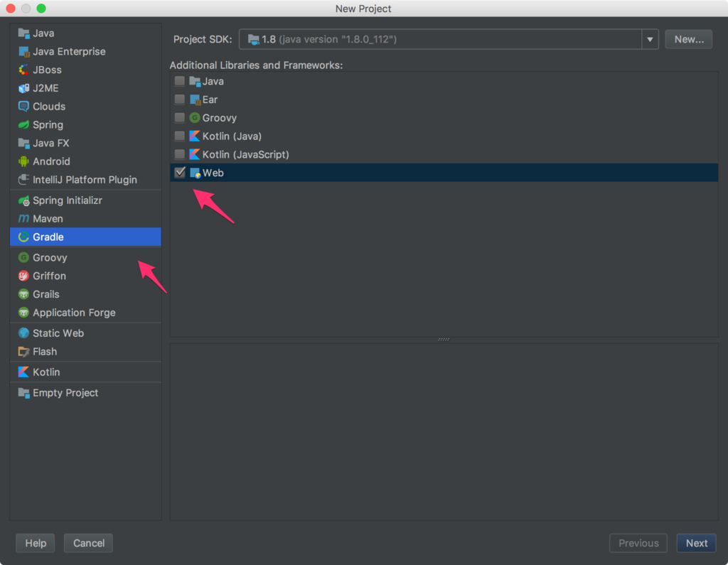Tick the Kotlin (Java) checkbox
Viewport: 728px width, 565px height.
pos(180,136)
